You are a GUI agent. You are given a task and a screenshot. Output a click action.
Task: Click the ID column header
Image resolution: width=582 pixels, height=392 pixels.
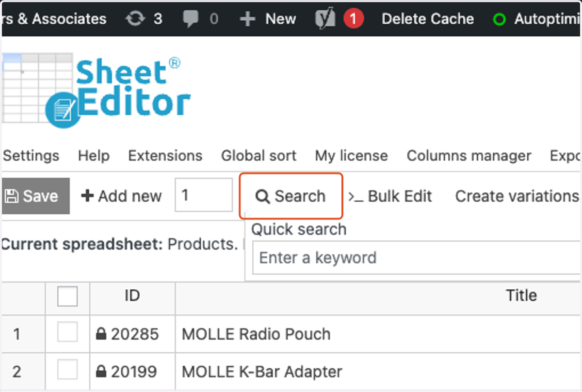tap(132, 296)
